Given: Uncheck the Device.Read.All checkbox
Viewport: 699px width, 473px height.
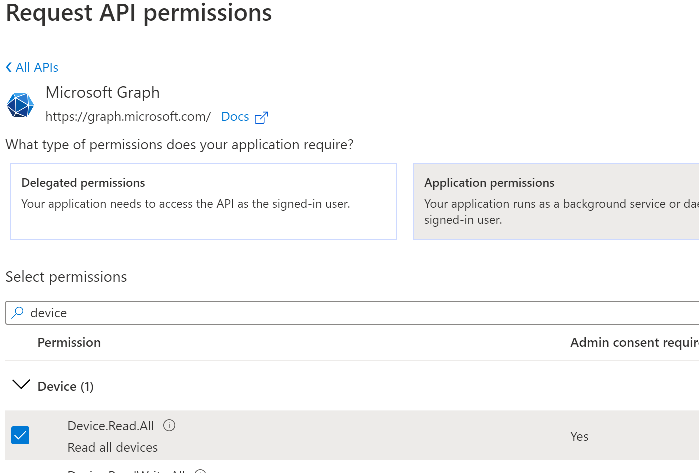Looking at the screenshot, I should pyautogui.click(x=20, y=435).
